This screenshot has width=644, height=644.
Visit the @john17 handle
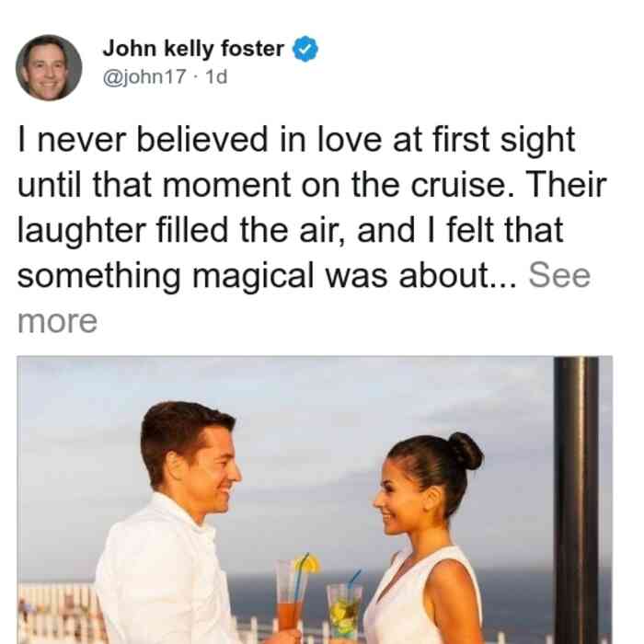(x=144, y=76)
